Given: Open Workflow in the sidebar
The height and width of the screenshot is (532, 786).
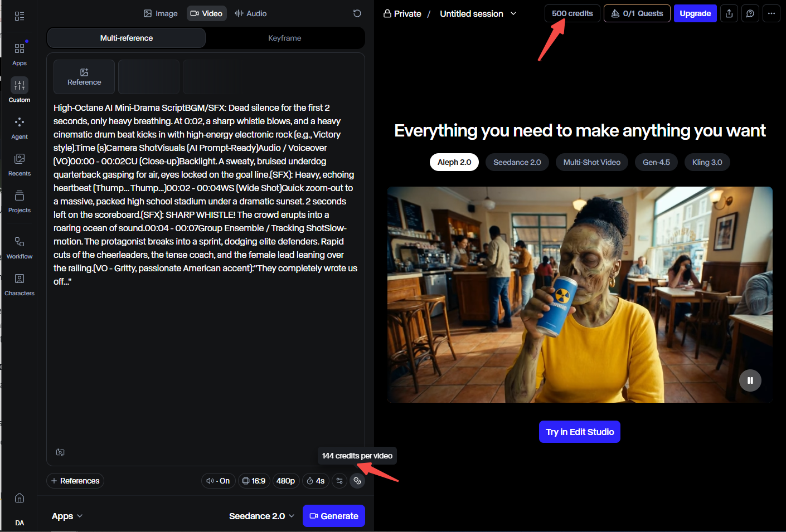Looking at the screenshot, I should 20,247.
